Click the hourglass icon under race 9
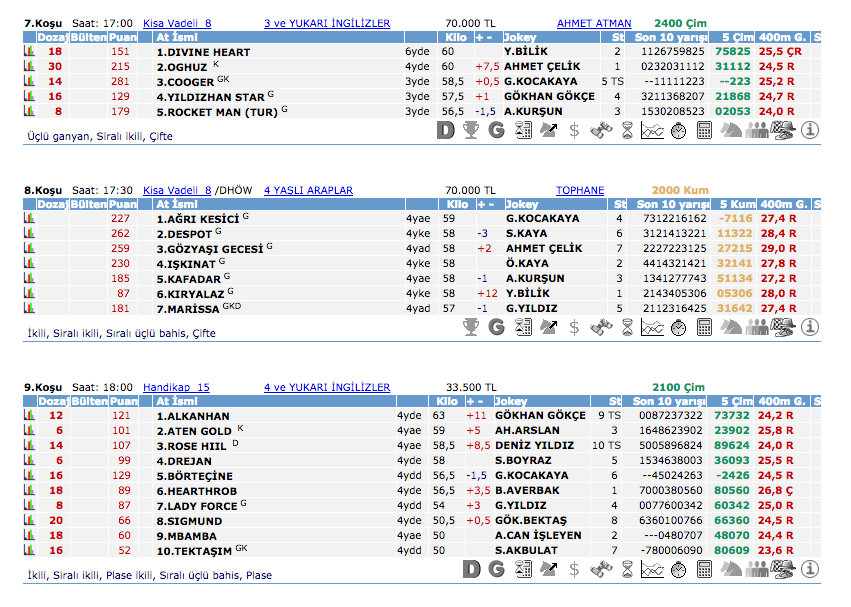 coord(626,569)
